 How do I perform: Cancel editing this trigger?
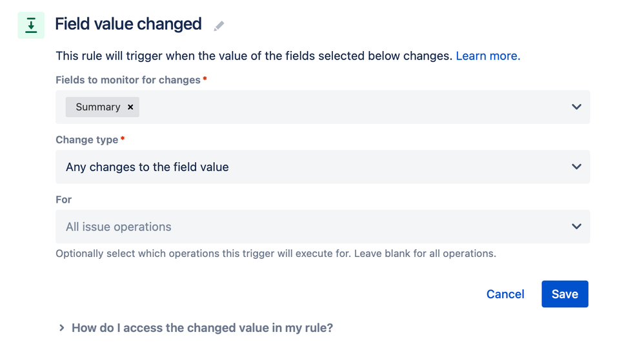coord(505,294)
